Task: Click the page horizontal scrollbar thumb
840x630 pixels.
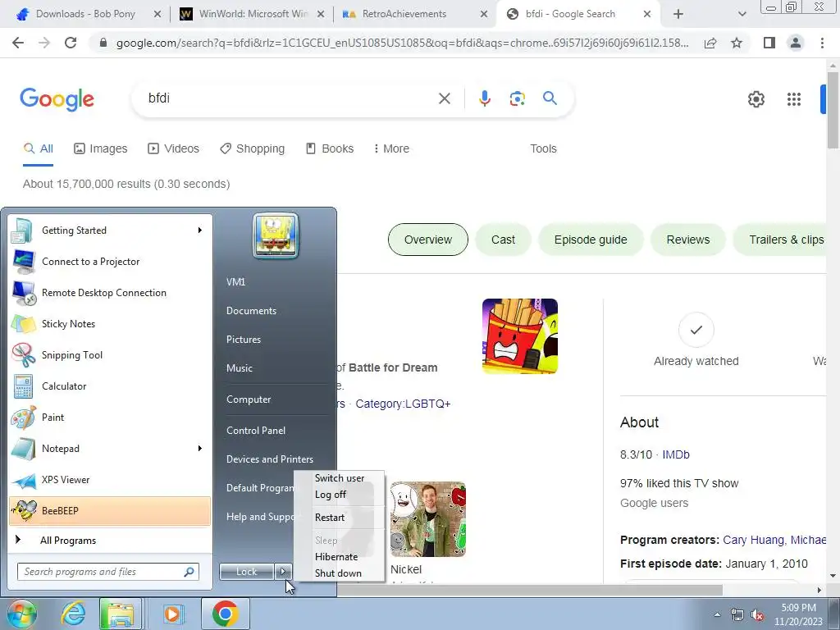Action: (531, 590)
